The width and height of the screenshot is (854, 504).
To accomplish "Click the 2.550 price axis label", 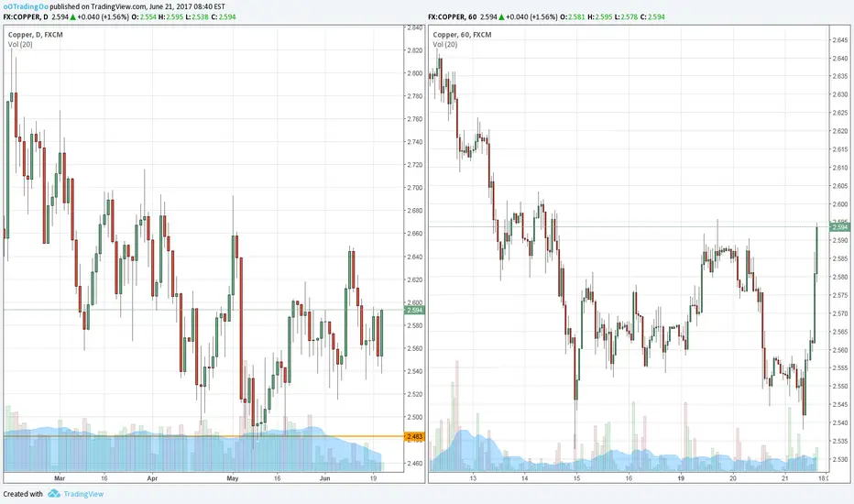I will (x=840, y=387).
